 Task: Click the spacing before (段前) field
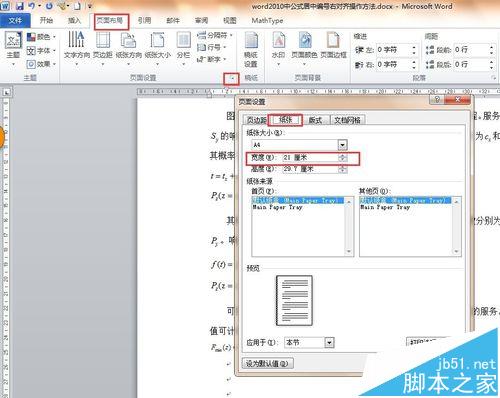coord(471,50)
